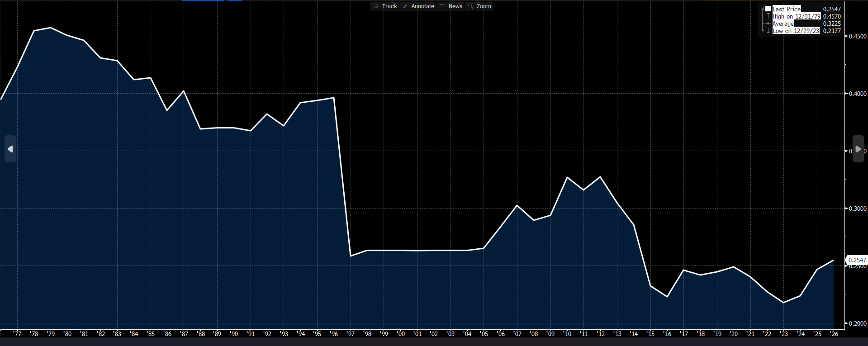
Task: Activate the Track crosshair tool
Action: point(385,6)
